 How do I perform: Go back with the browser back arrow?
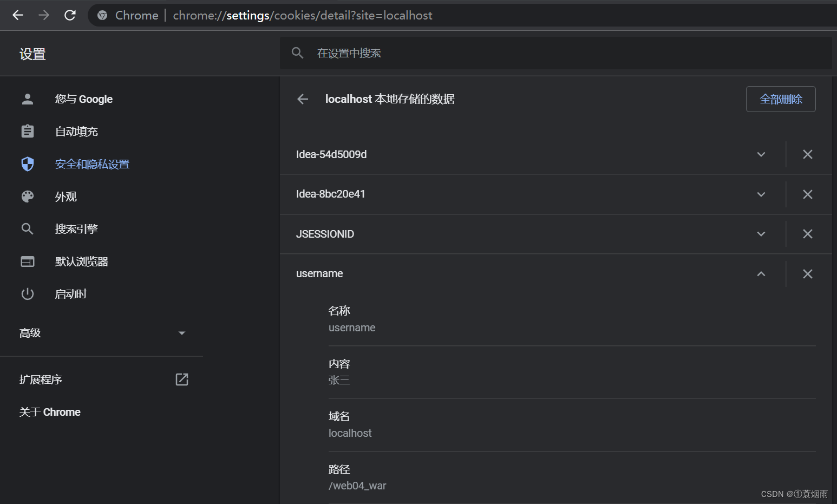tap(18, 15)
